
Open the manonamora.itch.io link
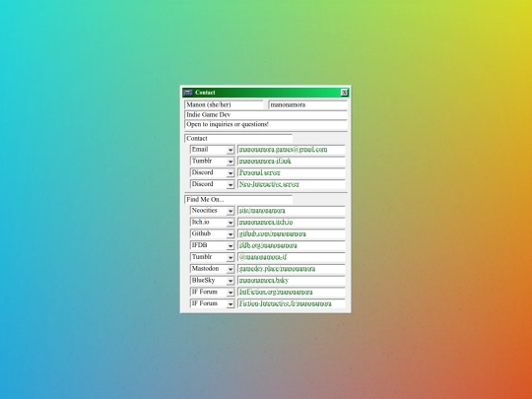[266, 223]
